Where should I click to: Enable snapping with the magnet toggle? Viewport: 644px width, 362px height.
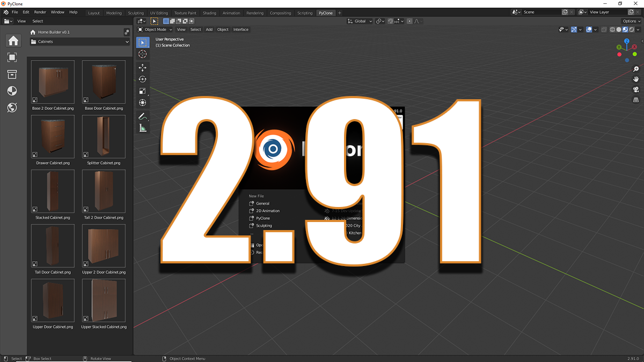pyautogui.click(x=391, y=21)
